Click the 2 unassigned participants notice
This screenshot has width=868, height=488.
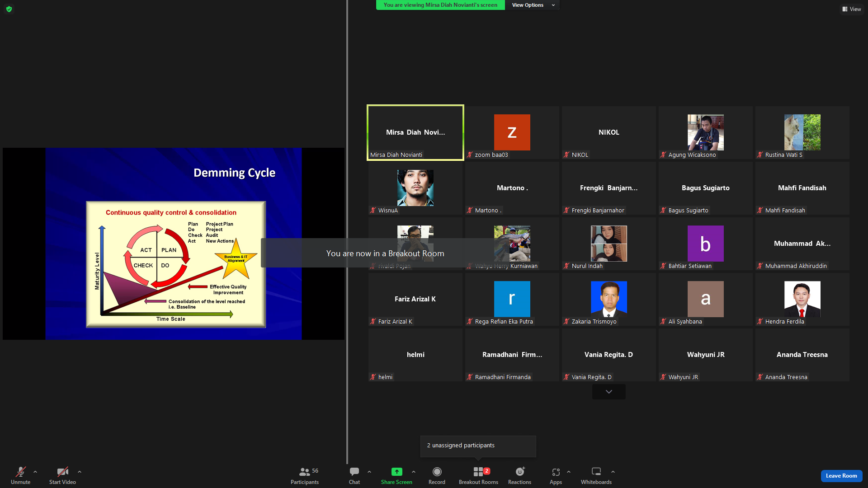478,446
